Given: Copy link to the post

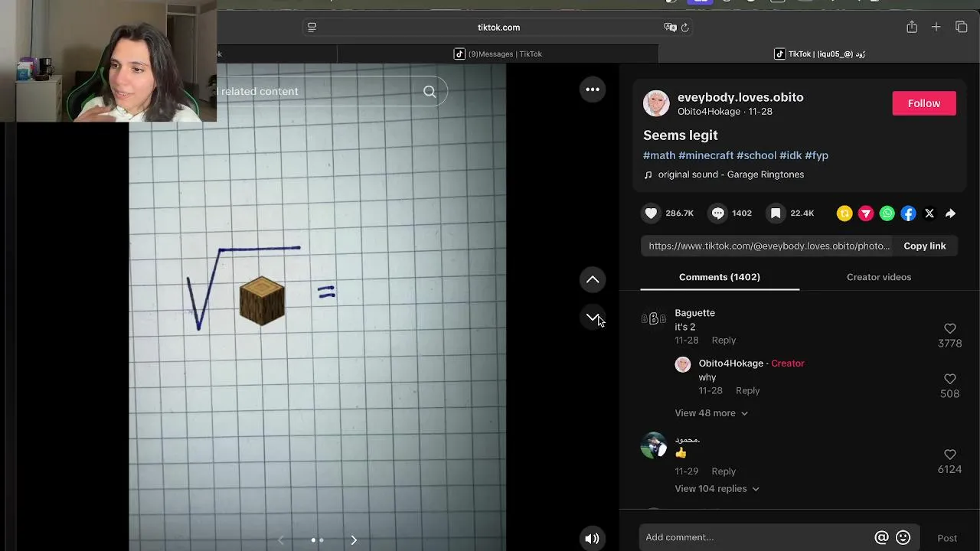Looking at the screenshot, I should click(x=925, y=246).
